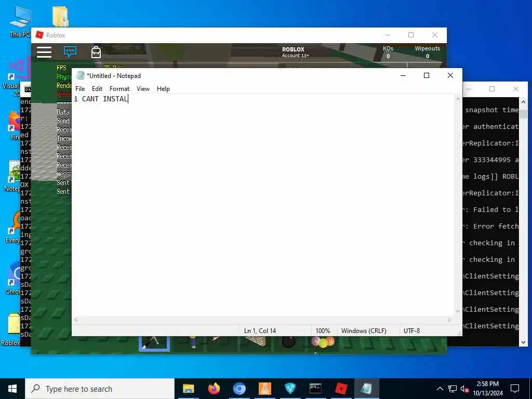Click the Roblox logo in Roblox title bar
The width and height of the screenshot is (532, 399).
pos(39,35)
